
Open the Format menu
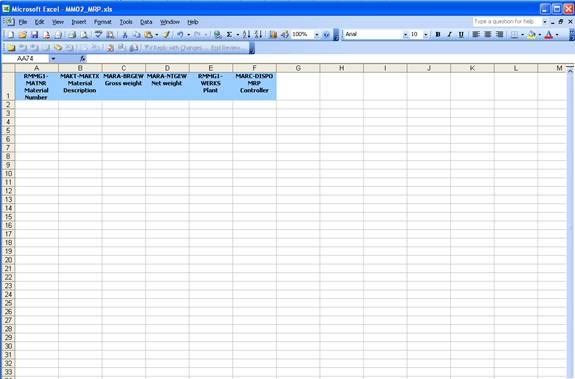click(x=103, y=22)
